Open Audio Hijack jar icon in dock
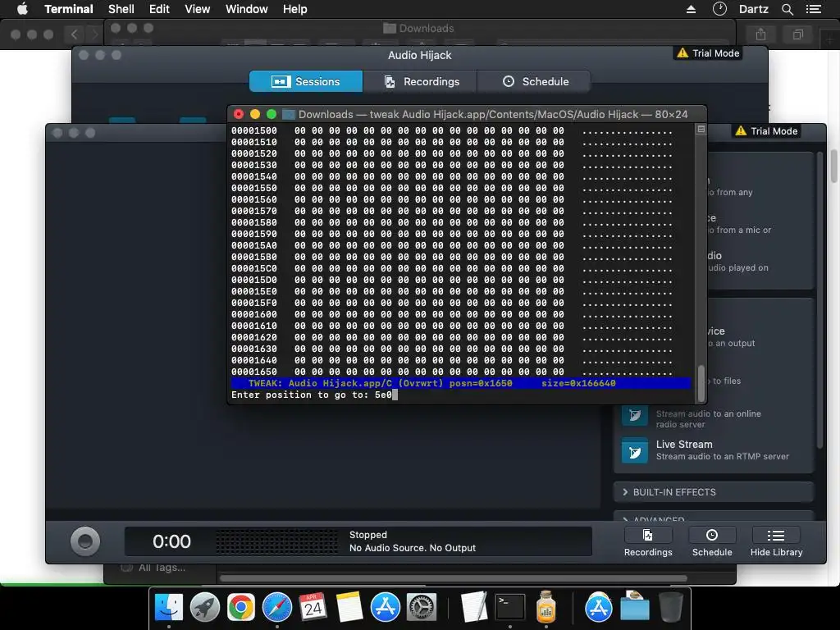Screen dimensions: 840x630 coord(546,606)
